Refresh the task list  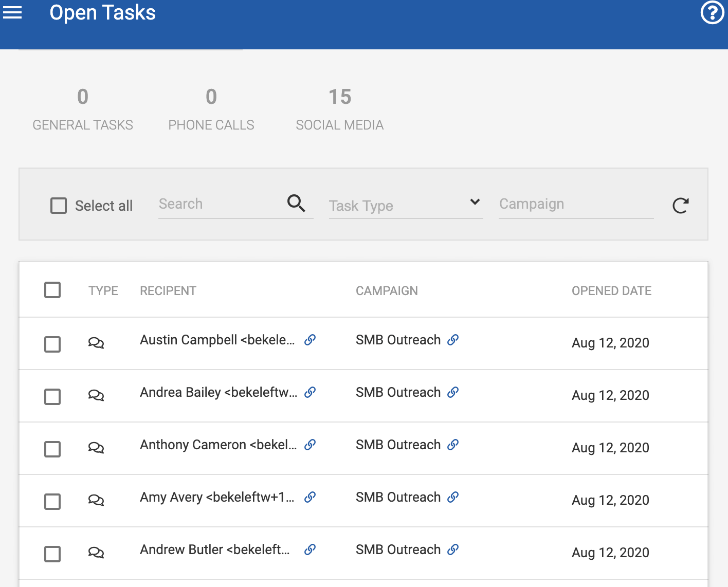pos(680,206)
